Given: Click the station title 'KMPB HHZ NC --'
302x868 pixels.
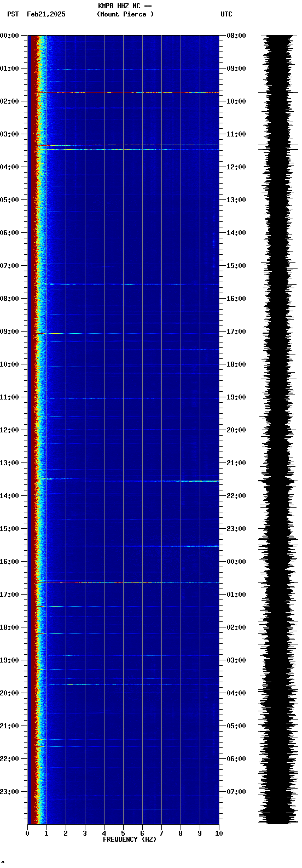Looking at the screenshot, I should coord(125,6).
